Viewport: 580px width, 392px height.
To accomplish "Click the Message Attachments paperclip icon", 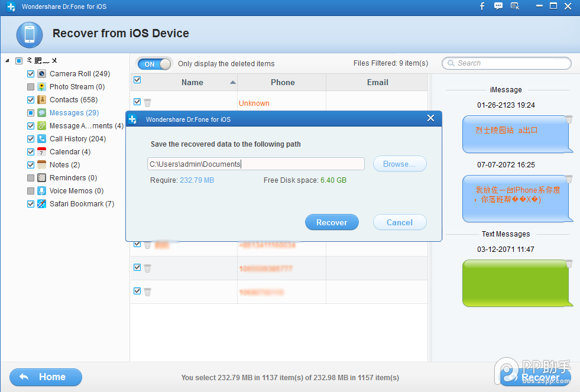I will click(42, 126).
